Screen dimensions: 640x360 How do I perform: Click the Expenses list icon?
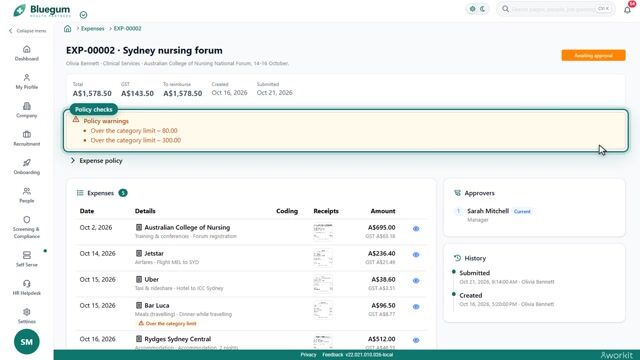coord(80,193)
